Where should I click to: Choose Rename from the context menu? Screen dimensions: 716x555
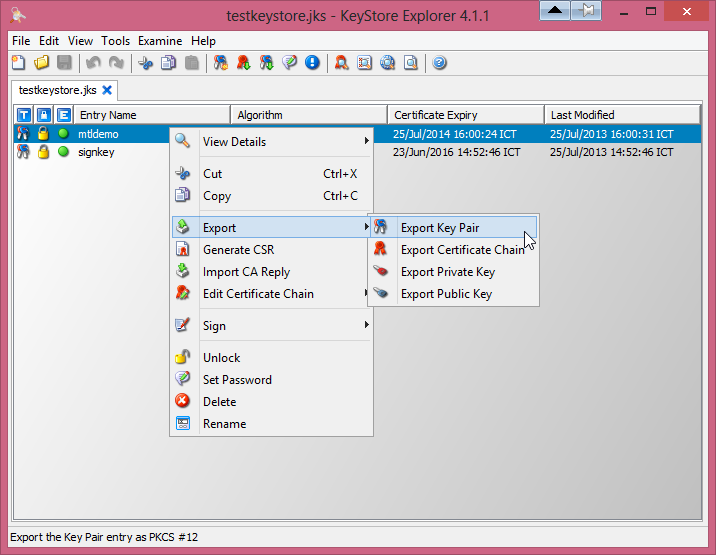[x=272, y=423]
